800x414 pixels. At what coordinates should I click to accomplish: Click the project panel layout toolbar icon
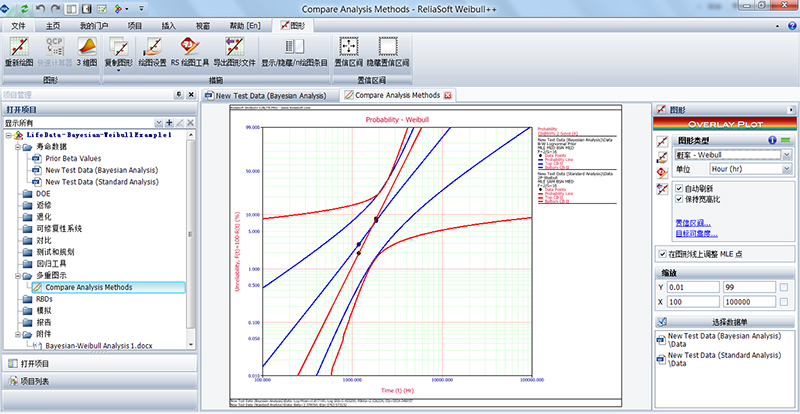pyautogui.click(x=71, y=8)
